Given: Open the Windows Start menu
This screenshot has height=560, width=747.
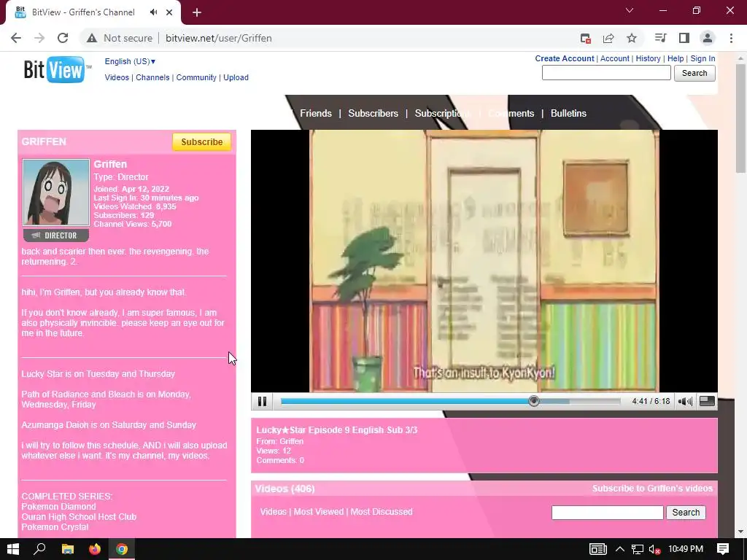Looking at the screenshot, I should (13, 549).
